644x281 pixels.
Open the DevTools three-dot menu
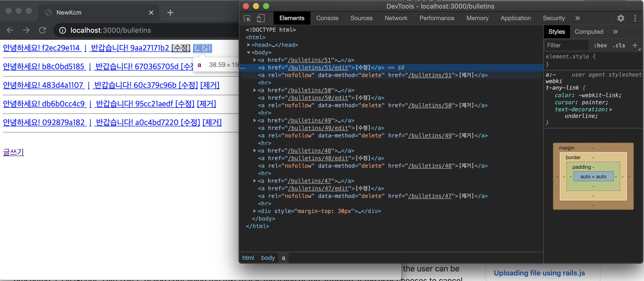[635, 18]
